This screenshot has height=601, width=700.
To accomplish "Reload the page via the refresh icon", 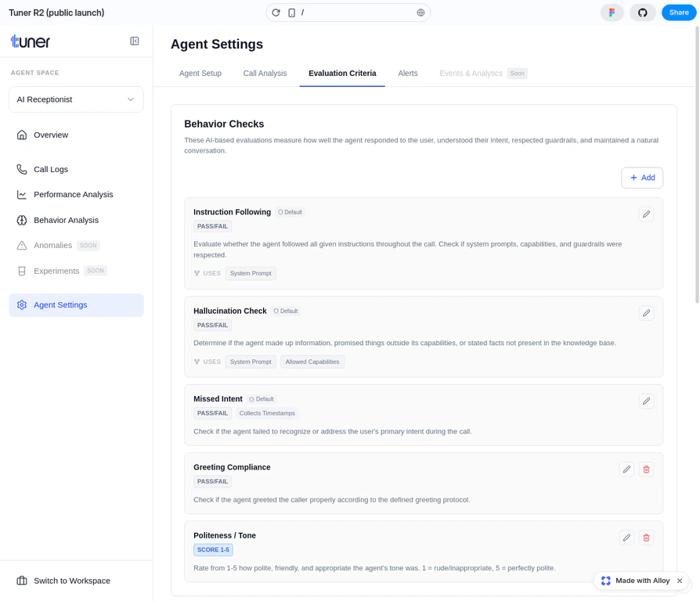I will [x=276, y=12].
